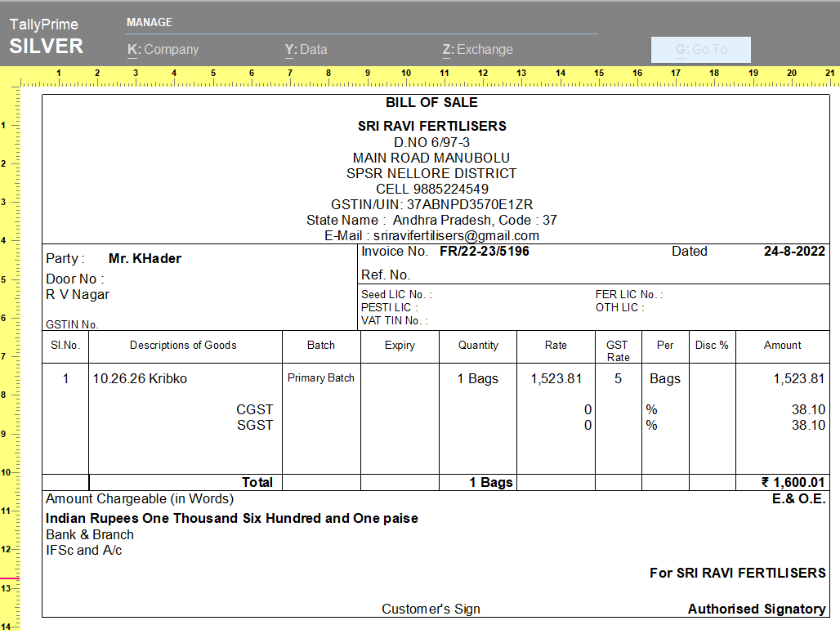Open the Y: Data menu
This screenshot has height=634, width=840.
pyautogui.click(x=306, y=50)
